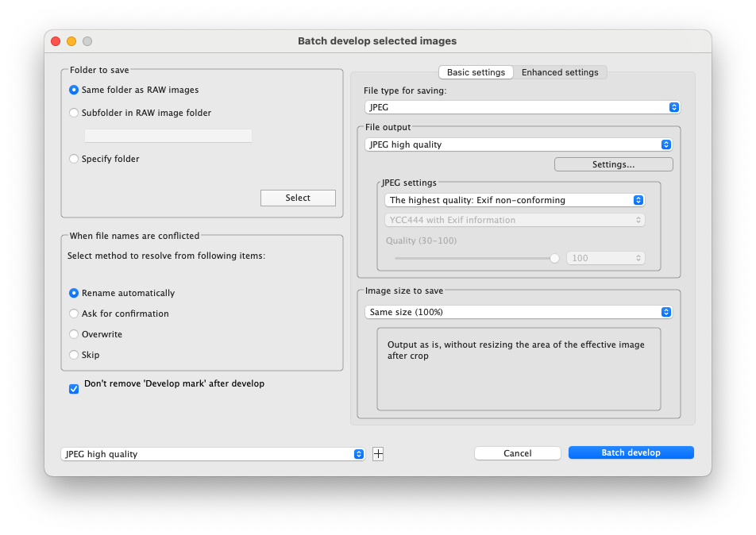Click the plus icon beside preset dropdown
Viewport: 756px width, 535px height.
(x=378, y=454)
